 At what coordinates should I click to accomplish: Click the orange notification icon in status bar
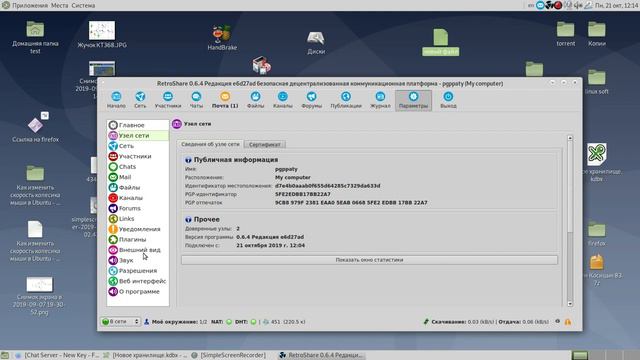568,322
